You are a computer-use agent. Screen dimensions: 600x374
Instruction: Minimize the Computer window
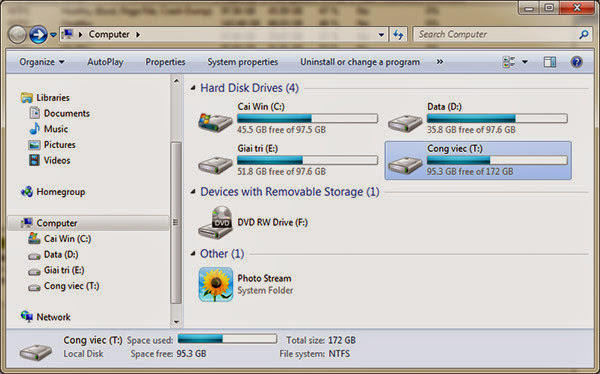529,8
